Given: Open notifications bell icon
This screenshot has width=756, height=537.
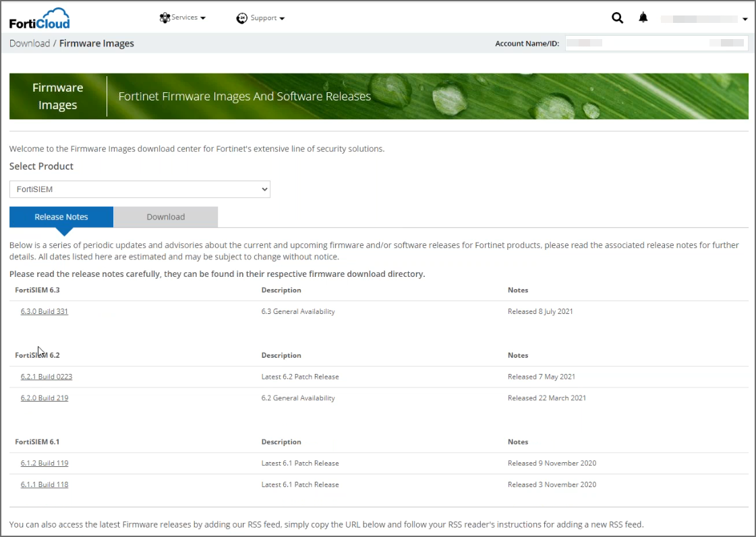Looking at the screenshot, I should [x=643, y=18].
